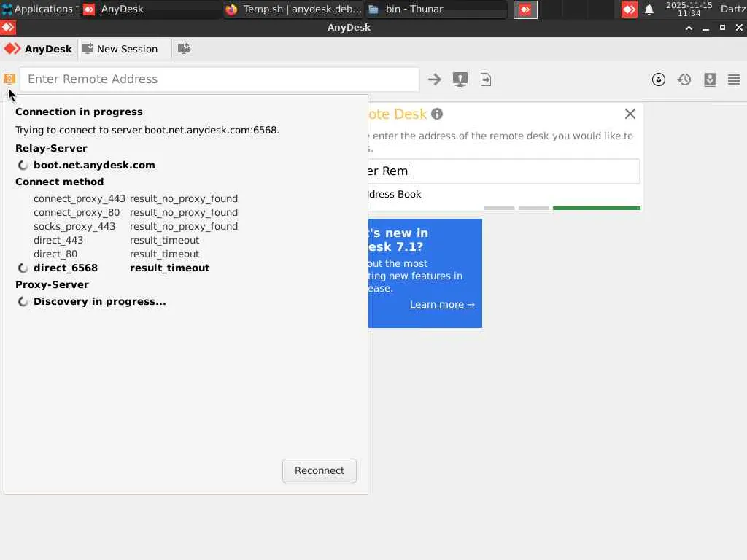Viewport: 747px width, 560px height.
Task: Open the hamburger main menu
Action: tap(734, 79)
